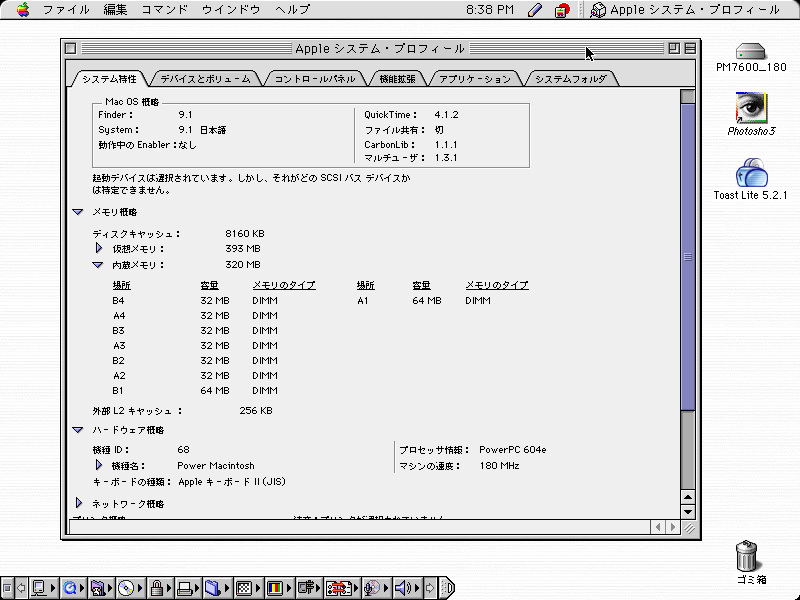The image size is (800, 600).
Task: Switch to the コントロールパネル tab
Action: (x=315, y=79)
